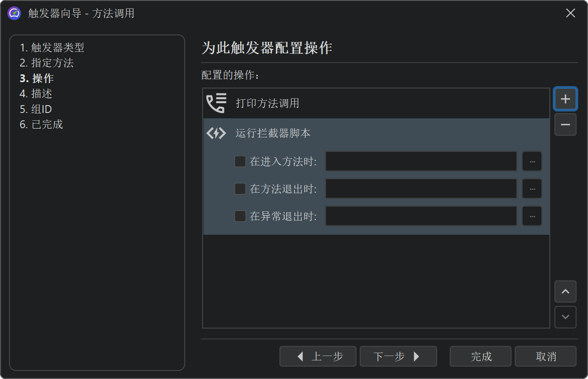
Task: Go to wizard step 触发器类型
Action: pyautogui.click(x=52, y=47)
